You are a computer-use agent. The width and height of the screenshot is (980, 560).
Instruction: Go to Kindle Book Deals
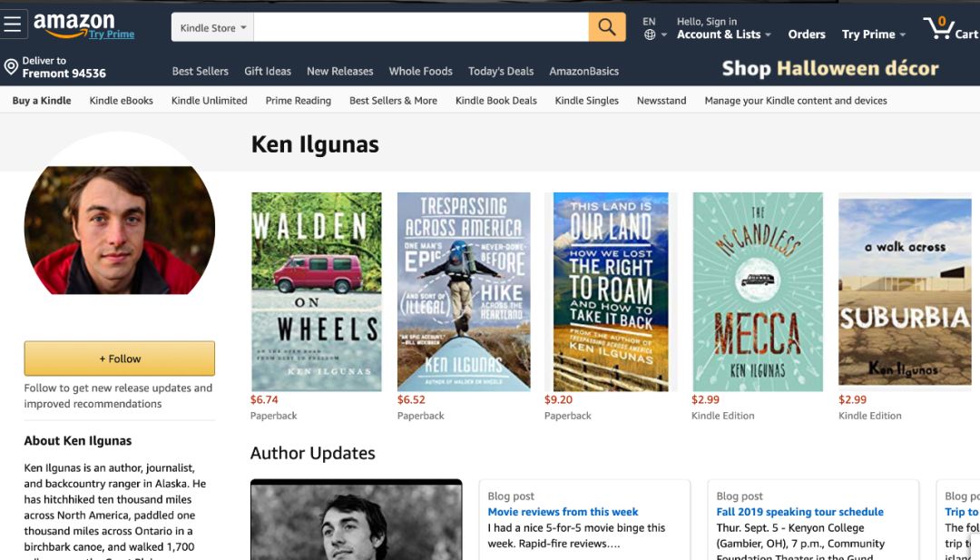click(496, 101)
